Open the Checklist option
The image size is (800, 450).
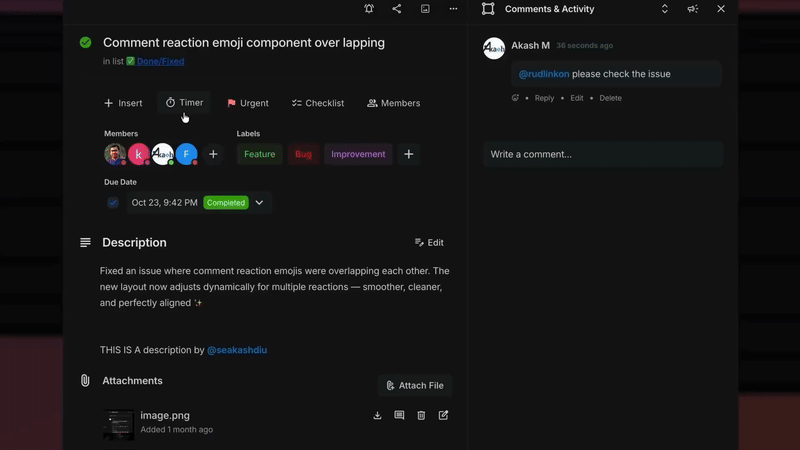(x=318, y=103)
